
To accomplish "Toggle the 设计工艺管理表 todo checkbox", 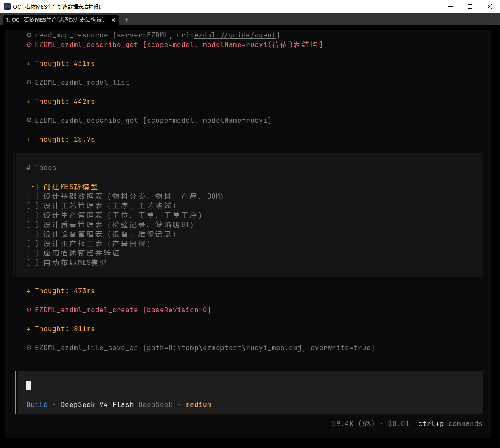I will coord(33,206).
